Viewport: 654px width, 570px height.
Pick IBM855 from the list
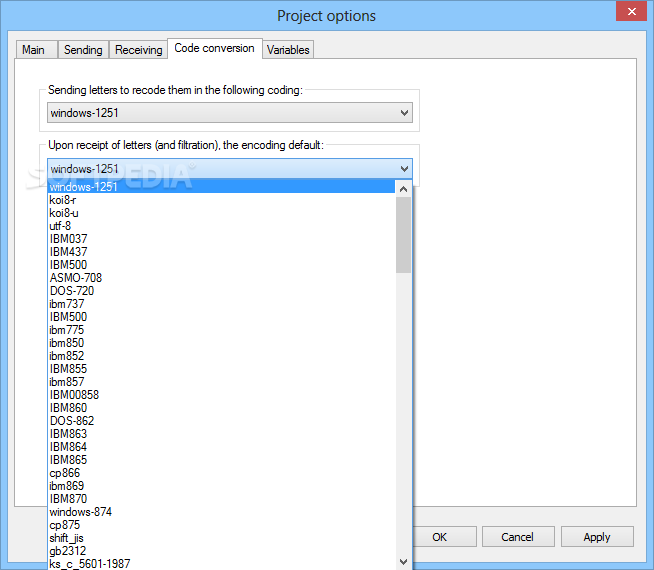point(221,369)
